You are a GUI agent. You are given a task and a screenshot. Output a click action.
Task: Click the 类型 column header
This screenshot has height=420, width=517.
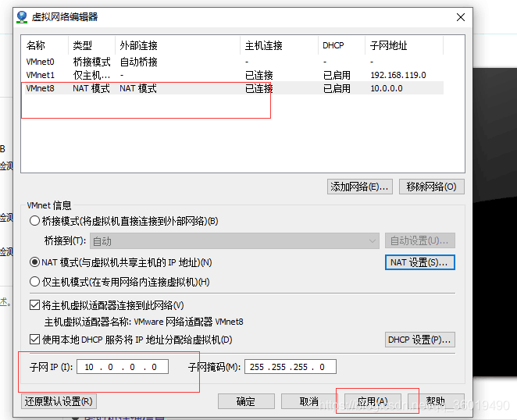point(91,45)
